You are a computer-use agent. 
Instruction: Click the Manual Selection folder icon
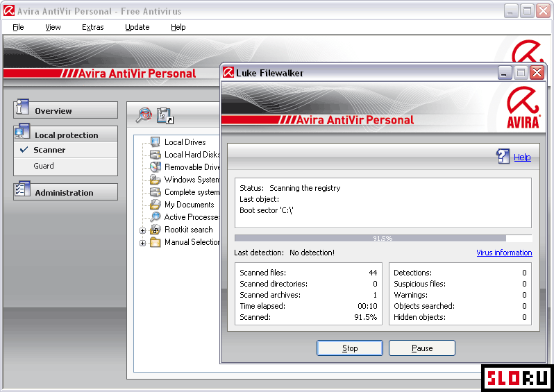[x=155, y=242]
